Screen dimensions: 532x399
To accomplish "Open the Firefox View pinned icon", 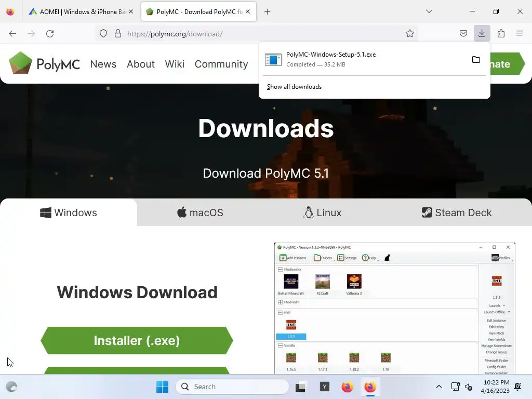I will tap(10, 11).
